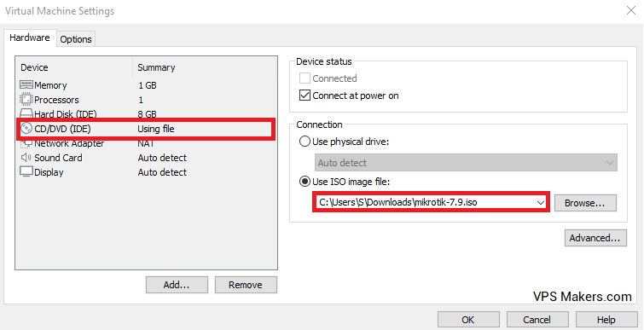Switch to the Hardware tab
This screenshot has height=330, width=644.
tap(30, 38)
